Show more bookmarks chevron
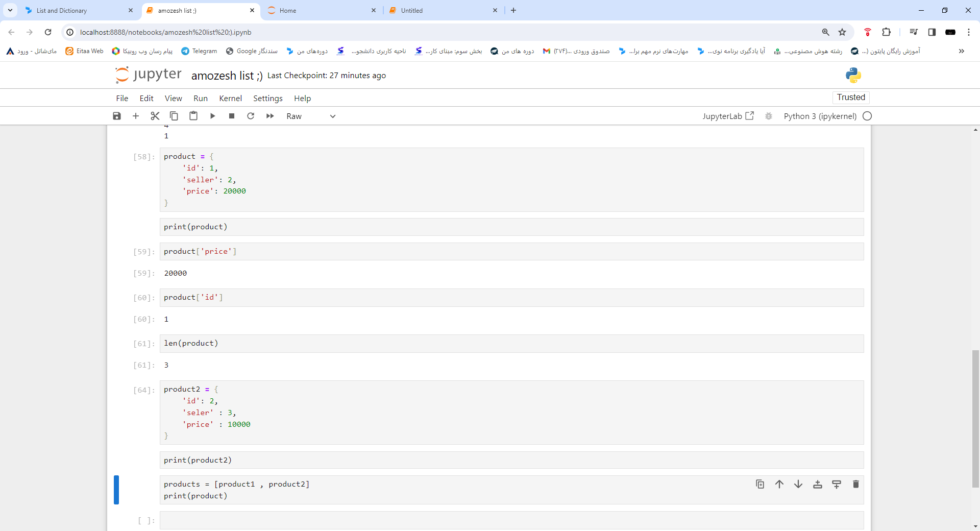 [962, 51]
